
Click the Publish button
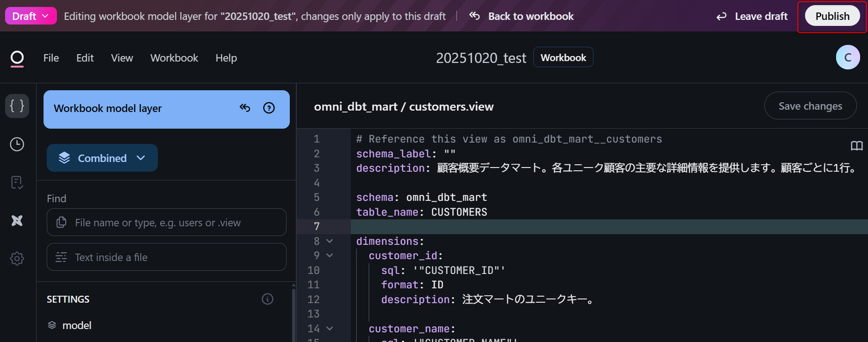click(832, 16)
